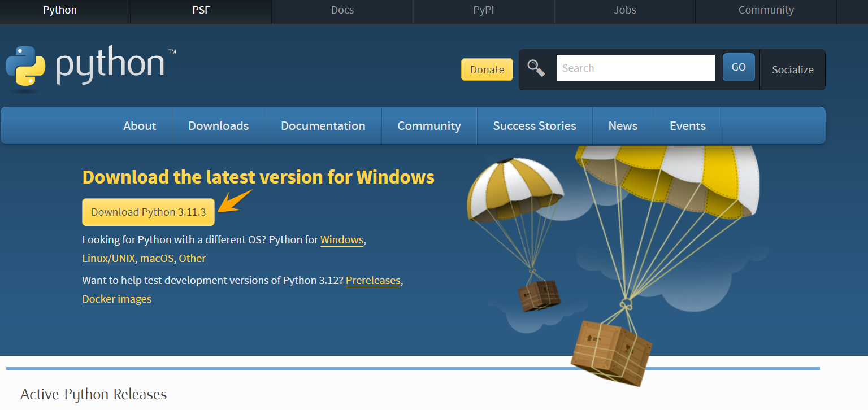Open the macOS download link
Screen dimensions: 868x410
tap(157, 259)
